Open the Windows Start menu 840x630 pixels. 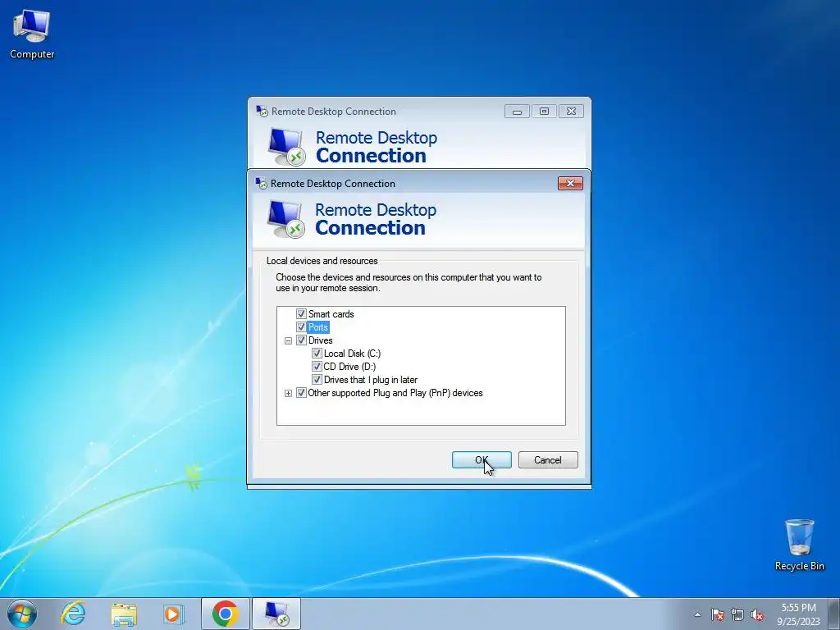tap(22, 614)
